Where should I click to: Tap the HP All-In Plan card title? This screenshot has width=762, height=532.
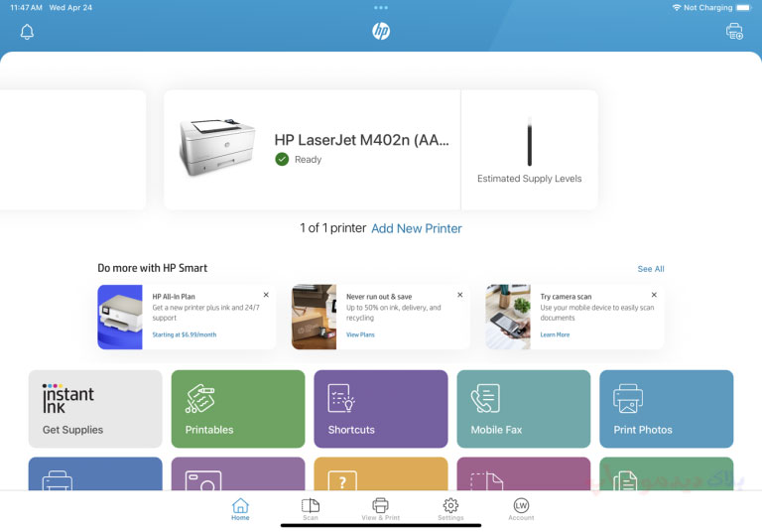[174, 297]
